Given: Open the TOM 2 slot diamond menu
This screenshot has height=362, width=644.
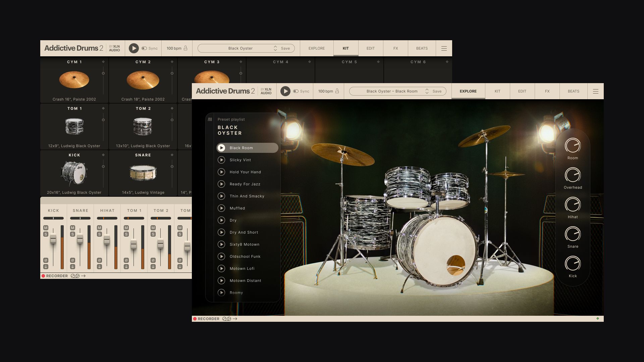Looking at the screenshot, I should (172, 108).
